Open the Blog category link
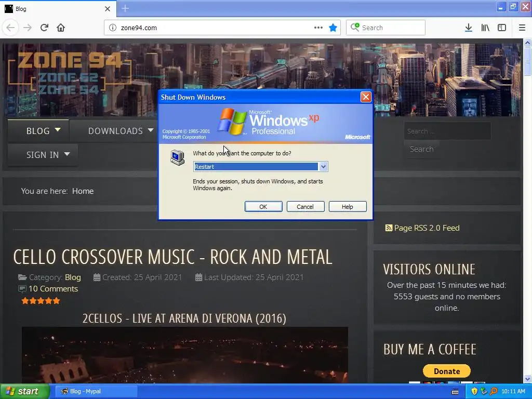Screen dimensions: 532x399 (73, 277)
